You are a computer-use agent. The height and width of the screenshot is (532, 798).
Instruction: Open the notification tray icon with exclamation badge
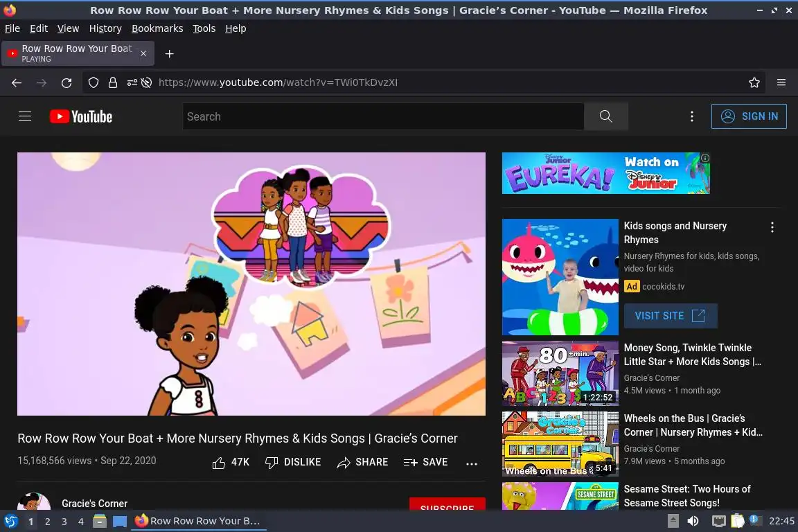(756, 521)
